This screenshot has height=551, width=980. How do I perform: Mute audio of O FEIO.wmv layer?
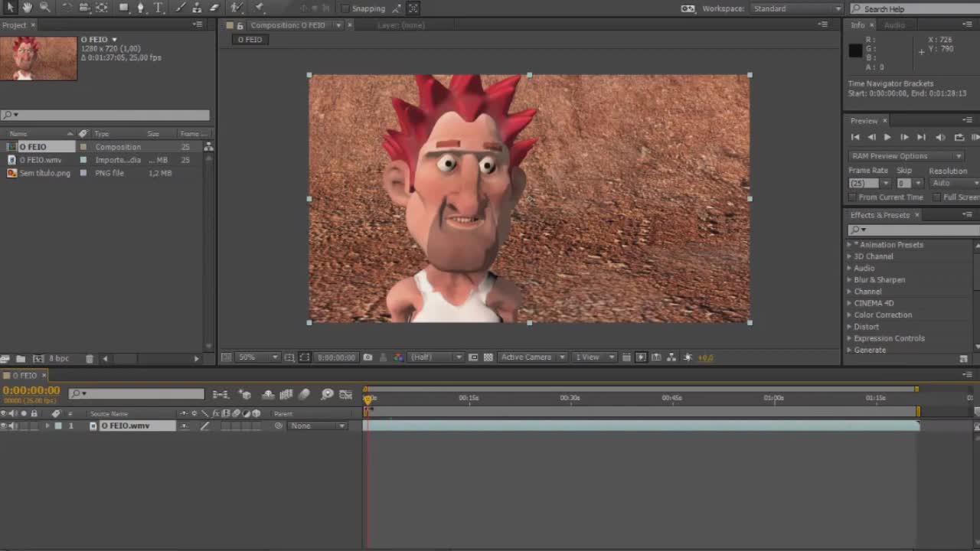click(11, 425)
